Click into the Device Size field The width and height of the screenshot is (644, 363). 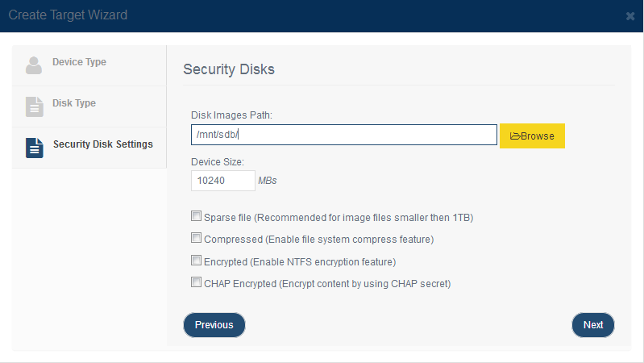pos(223,181)
